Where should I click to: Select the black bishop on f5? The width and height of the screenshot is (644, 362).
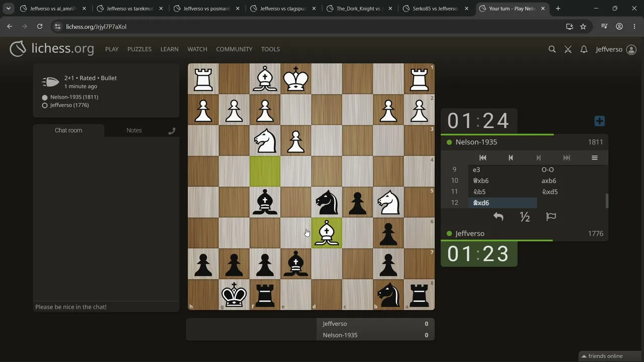[x=265, y=202]
